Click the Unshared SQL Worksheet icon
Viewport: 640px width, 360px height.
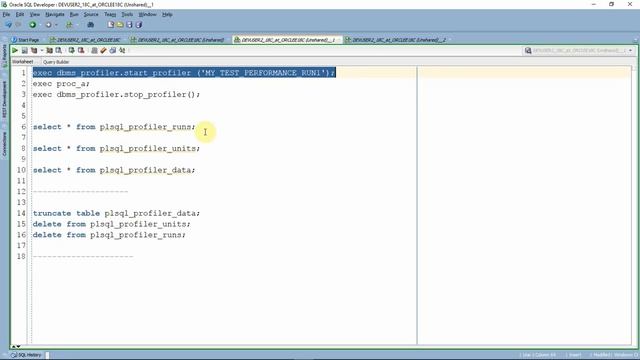(94, 51)
